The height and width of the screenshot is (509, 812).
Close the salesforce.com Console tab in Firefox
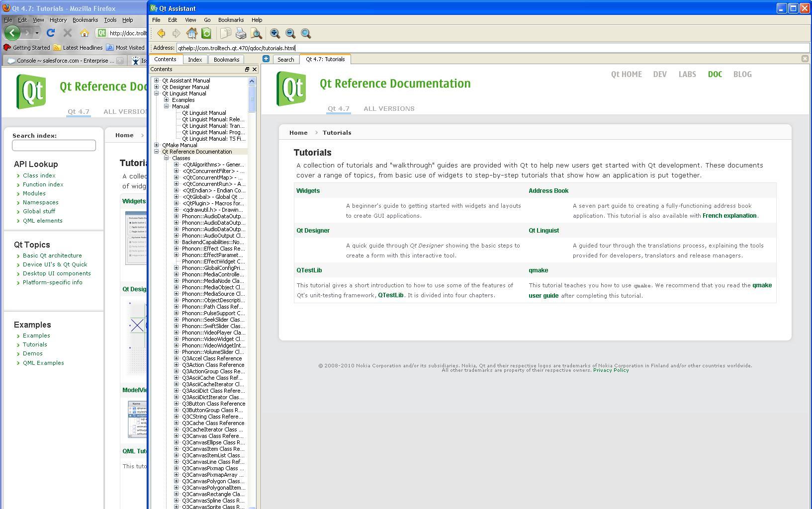click(x=120, y=61)
